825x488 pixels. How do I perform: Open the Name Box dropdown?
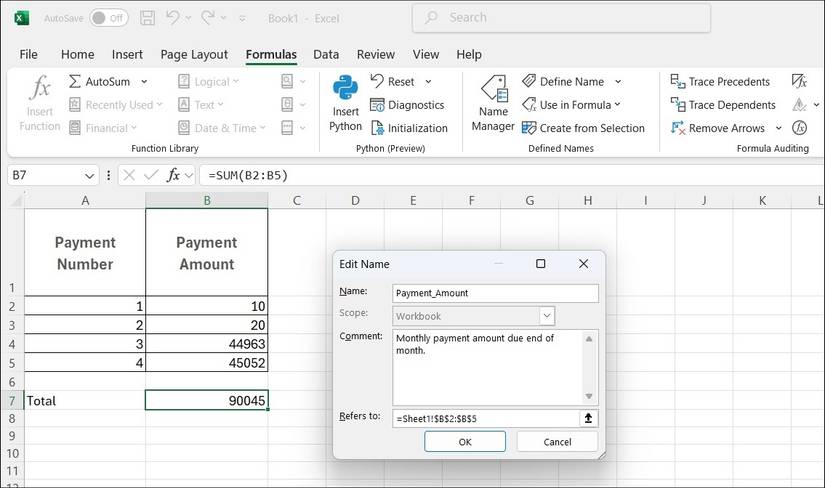point(89,176)
